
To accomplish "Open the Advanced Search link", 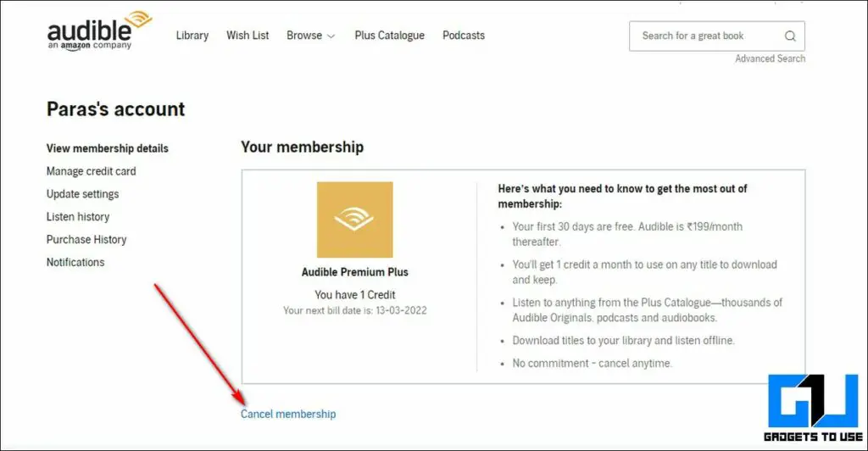I will (770, 58).
